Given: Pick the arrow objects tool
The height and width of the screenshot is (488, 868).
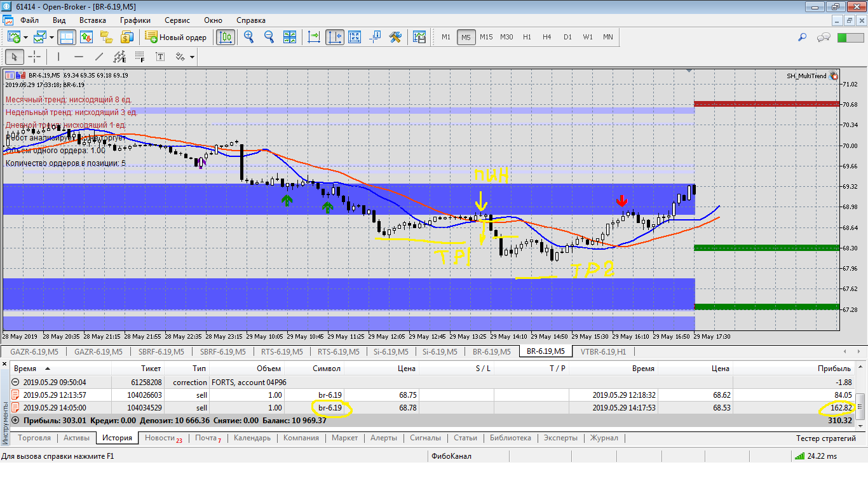Looking at the screenshot, I should coord(180,57).
